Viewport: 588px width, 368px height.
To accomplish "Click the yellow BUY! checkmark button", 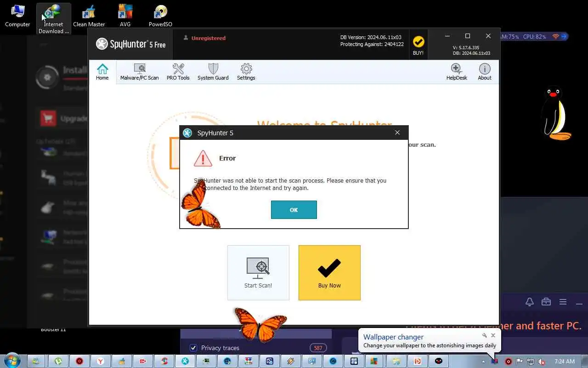I will [418, 45].
